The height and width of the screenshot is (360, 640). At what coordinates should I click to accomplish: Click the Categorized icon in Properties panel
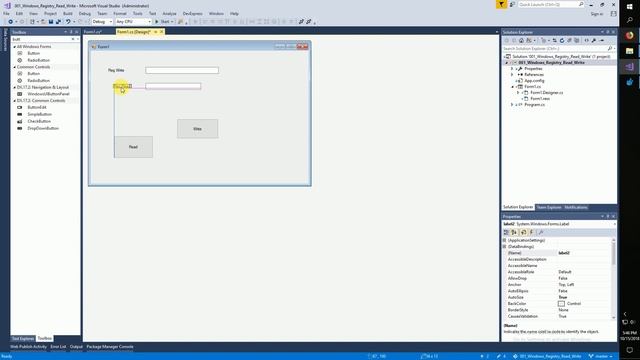coord(507,232)
